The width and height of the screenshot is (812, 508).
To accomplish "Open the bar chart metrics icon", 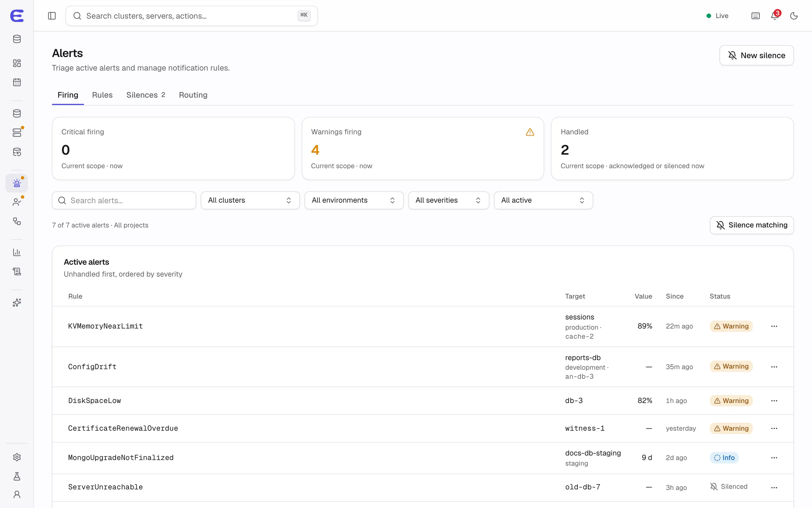I will 17,252.
